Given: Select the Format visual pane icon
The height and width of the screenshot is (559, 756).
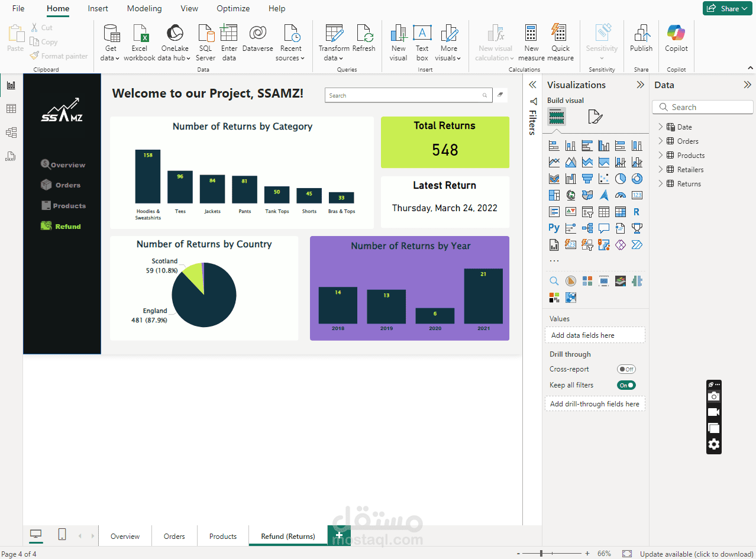Looking at the screenshot, I should [595, 117].
